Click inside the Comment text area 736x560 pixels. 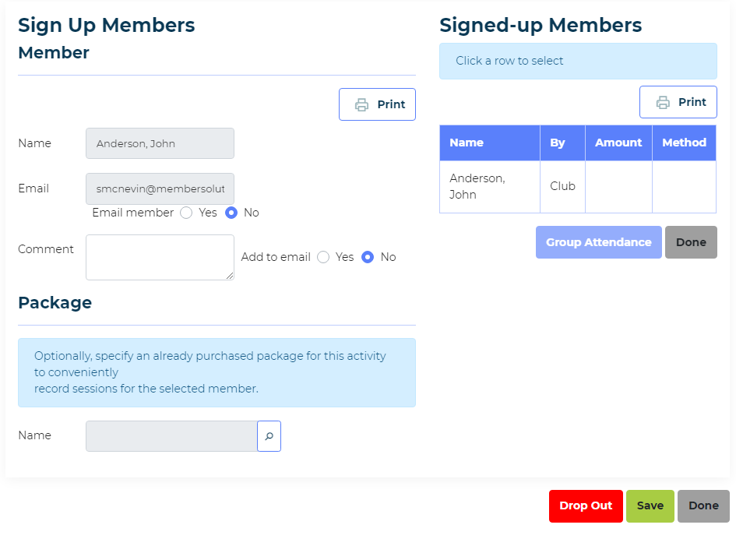(x=160, y=257)
